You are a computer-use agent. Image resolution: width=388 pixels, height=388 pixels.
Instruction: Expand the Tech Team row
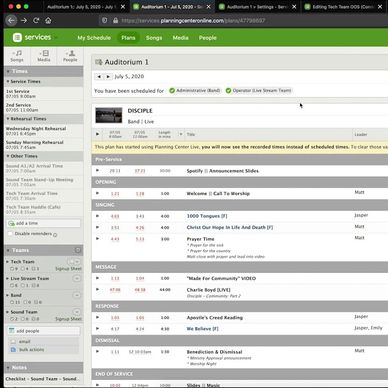(7, 262)
